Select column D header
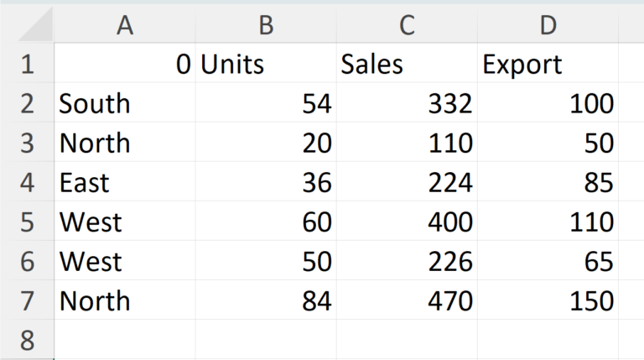The height and width of the screenshot is (360, 644). pyautogui.click(x=548, y=26)
